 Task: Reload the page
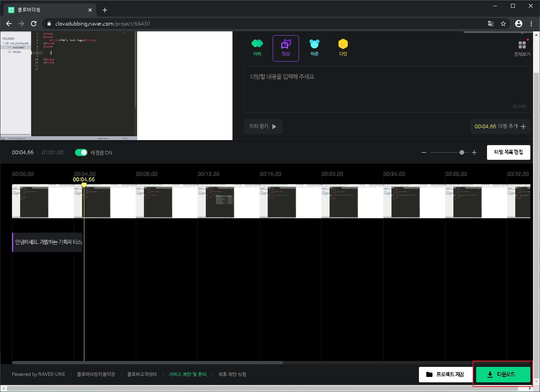click(34, 24)
